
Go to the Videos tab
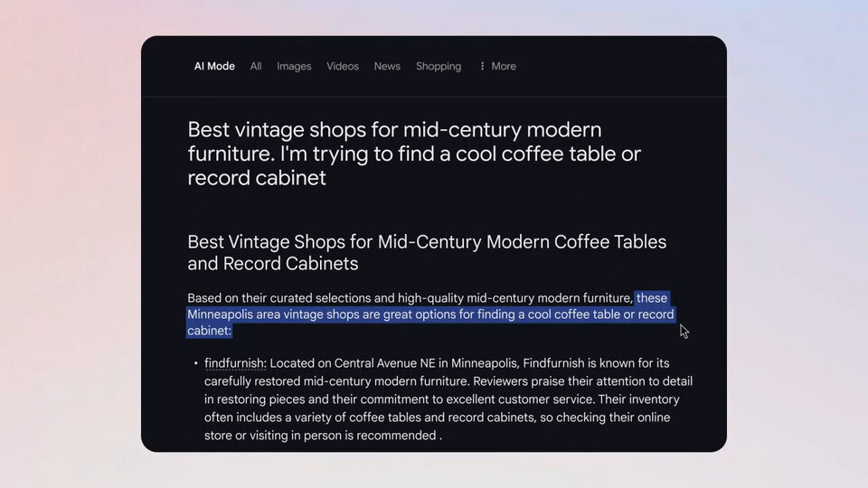343,66
